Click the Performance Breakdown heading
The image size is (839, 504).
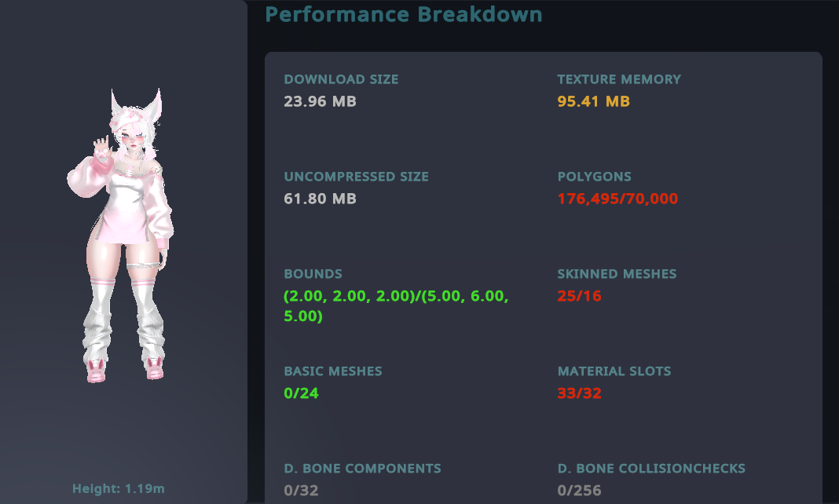(404, 14)
